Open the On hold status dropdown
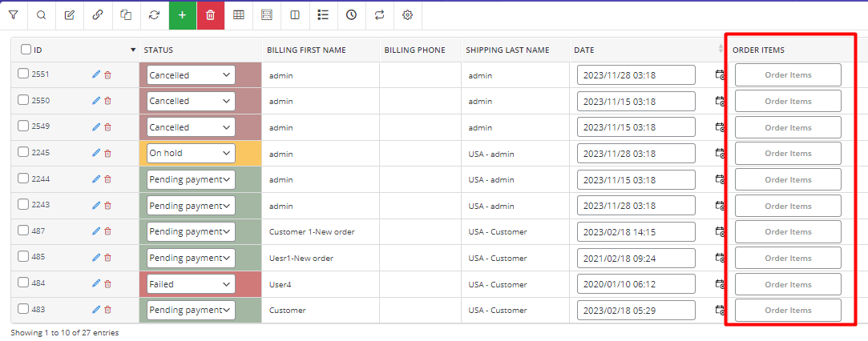The width and height of the screenshot is (868, 341). click(x=191, y=153)
